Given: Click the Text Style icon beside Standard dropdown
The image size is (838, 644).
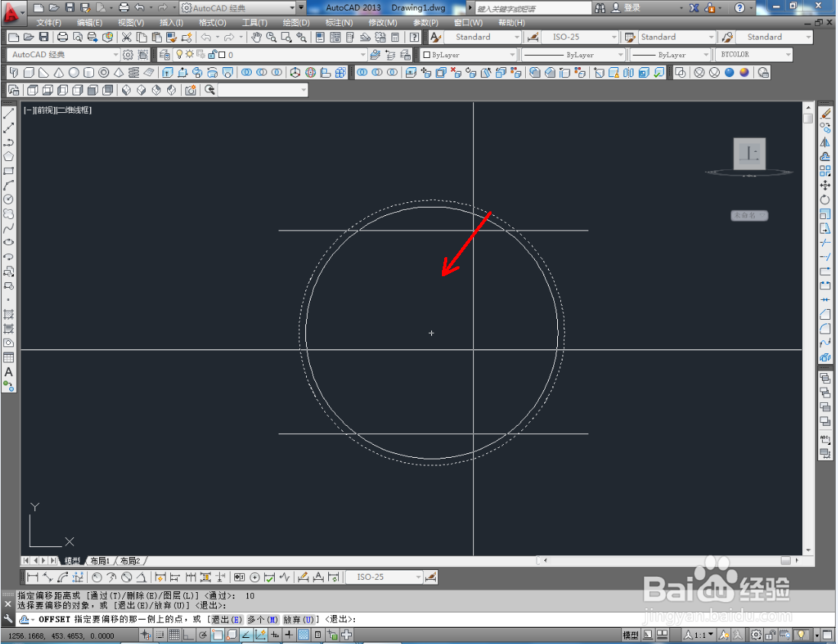Looking at the screenshot, I should (x=436, y=37).
